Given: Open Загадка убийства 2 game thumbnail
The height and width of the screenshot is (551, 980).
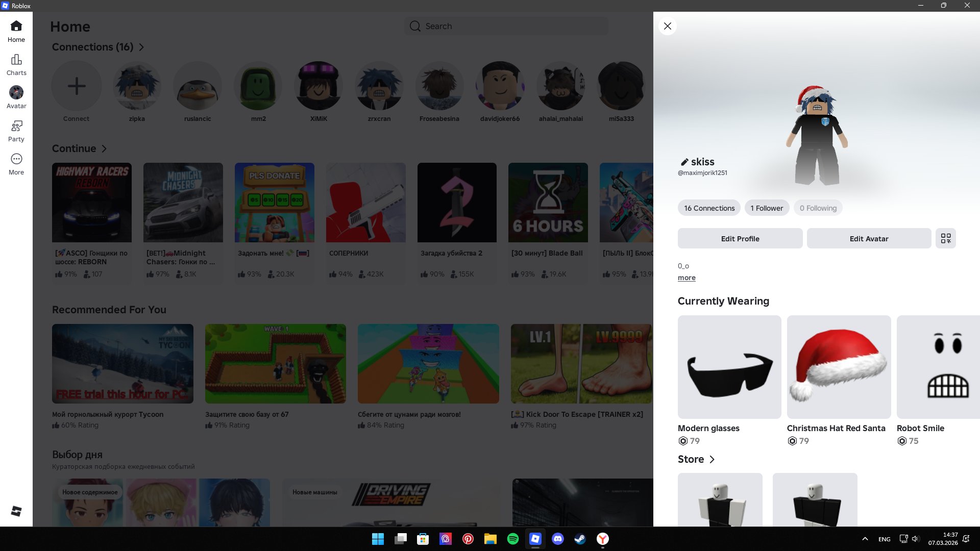Looking at the screenshot, I should click(x=457, y=203).
